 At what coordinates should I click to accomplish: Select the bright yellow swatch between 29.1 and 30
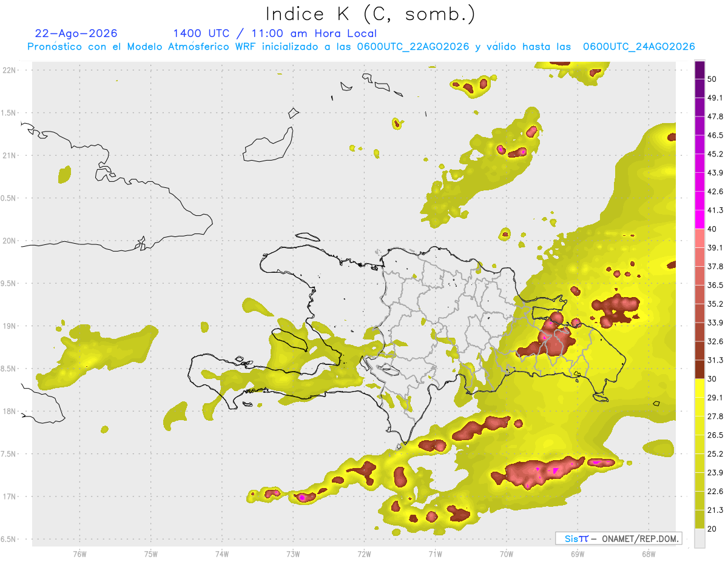tap(699, 388)
